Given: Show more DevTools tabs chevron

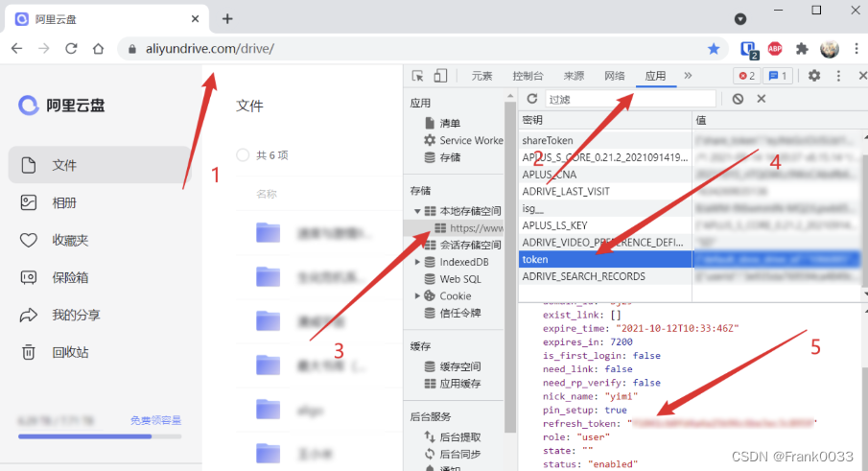Looking at the screenshot, I should [688, 76].
